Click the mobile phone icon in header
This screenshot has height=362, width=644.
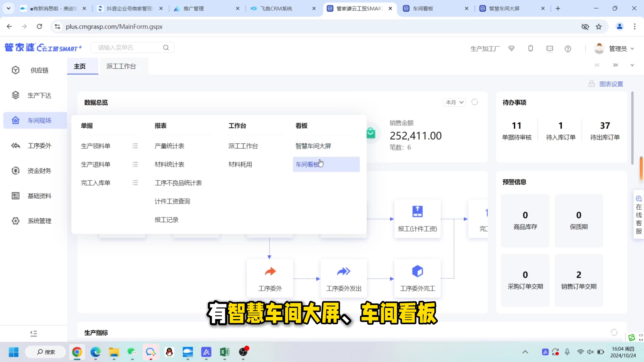pos(530,48)
